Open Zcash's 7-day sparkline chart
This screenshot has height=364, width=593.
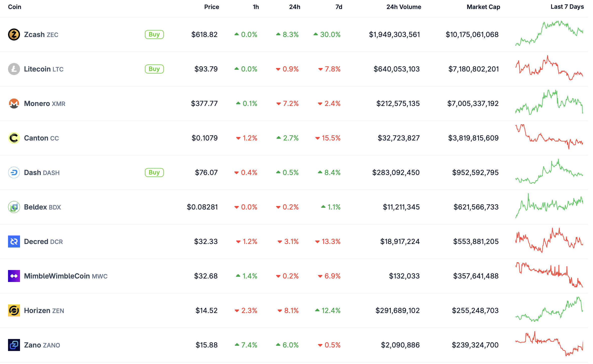point(549,33)
